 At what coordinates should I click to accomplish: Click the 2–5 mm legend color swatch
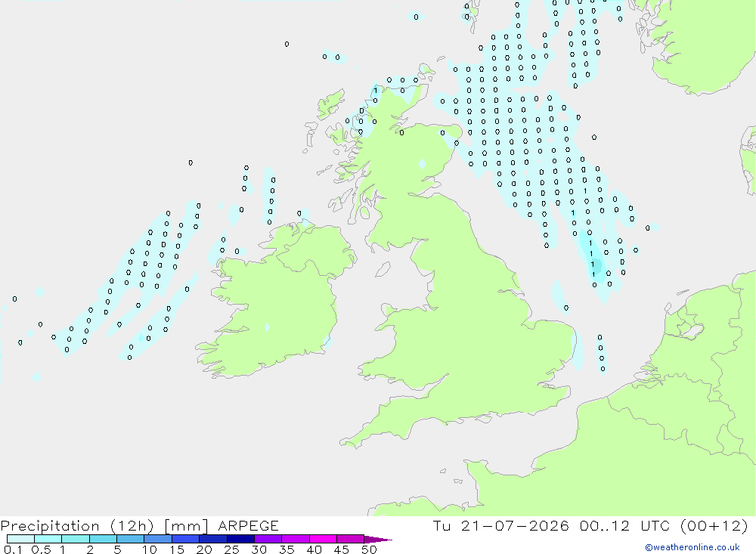103,539
